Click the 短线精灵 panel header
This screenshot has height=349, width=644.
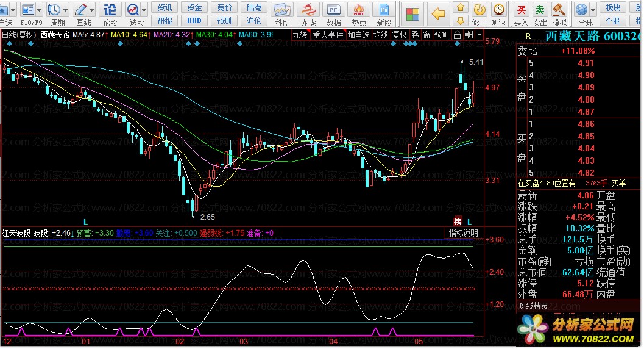pyautogui.click(x=533, y=306)
